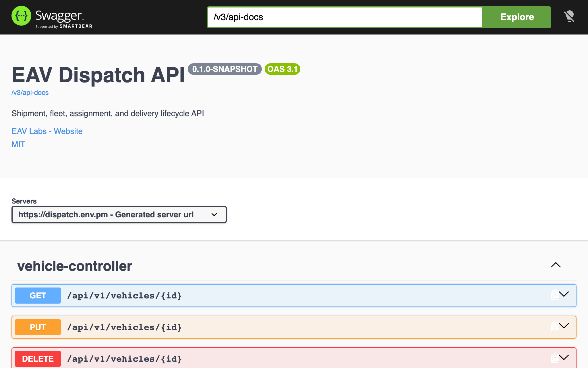Click the vehicle-controller tag heading
Screen dimensions: 588x368
pos(75,266)
